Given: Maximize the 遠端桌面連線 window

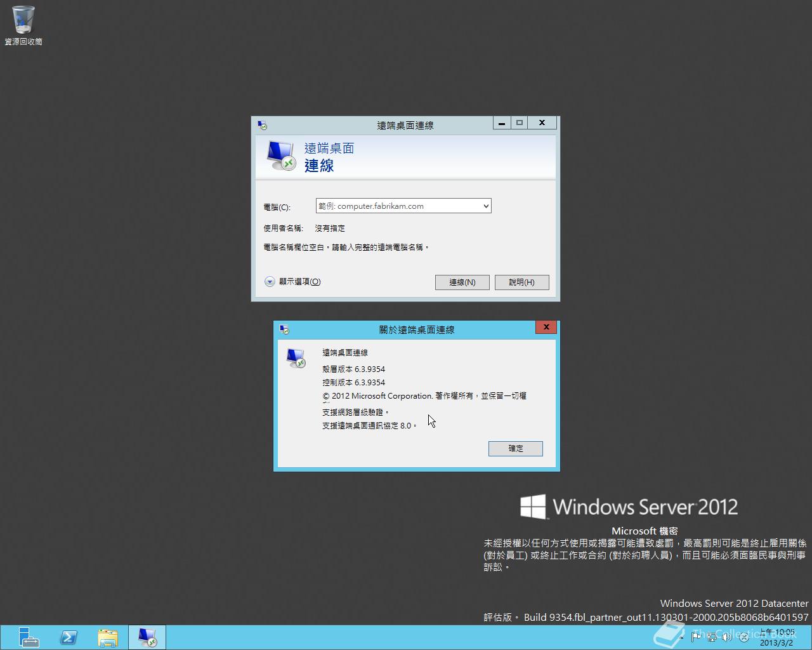Looking at the screenshot, I should coord(520,123).
